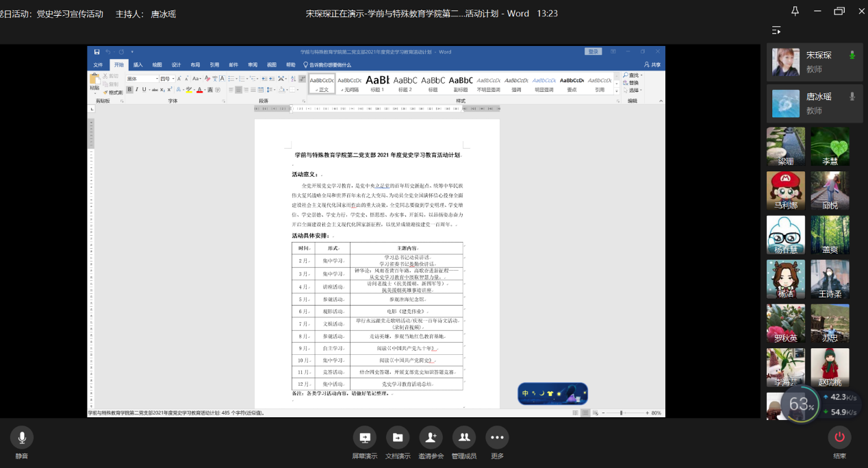Pin the meeting window on top

click(795, 11)
